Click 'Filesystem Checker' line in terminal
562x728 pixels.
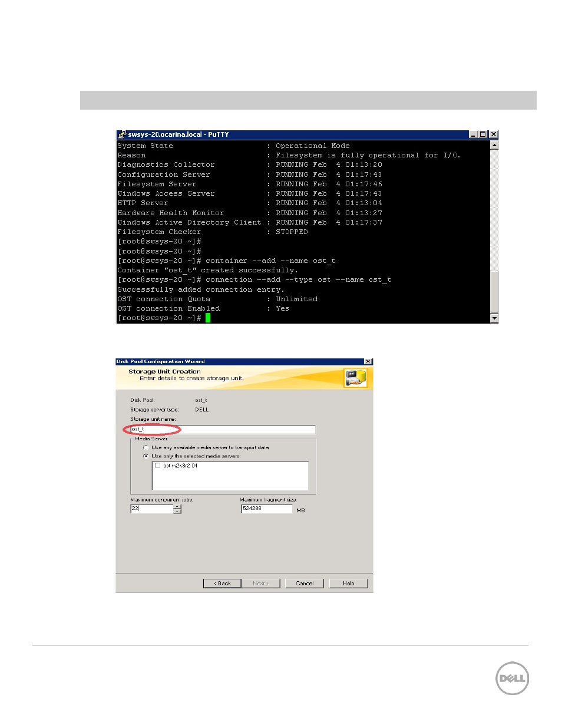213,232
